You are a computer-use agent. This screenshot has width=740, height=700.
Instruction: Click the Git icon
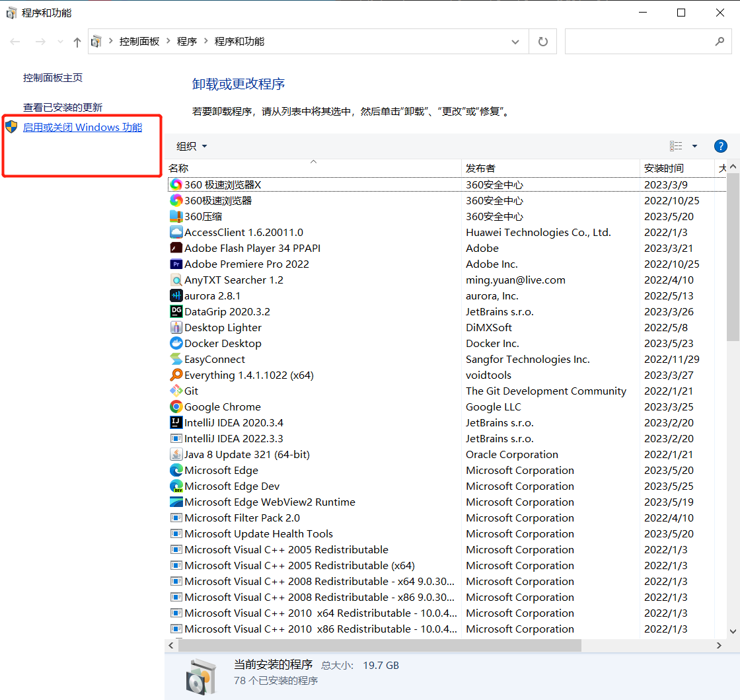click(x=176, y=391)
